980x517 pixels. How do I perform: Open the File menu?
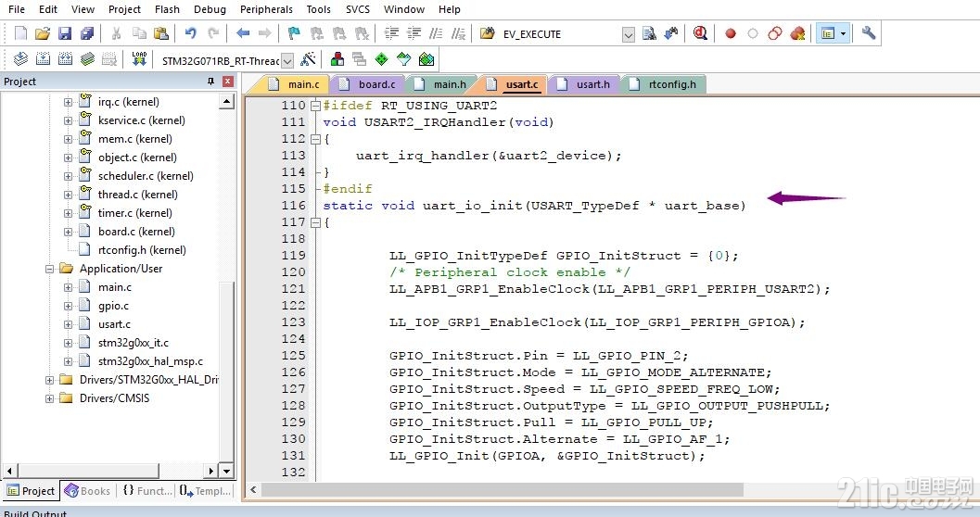tap(17, 9)
